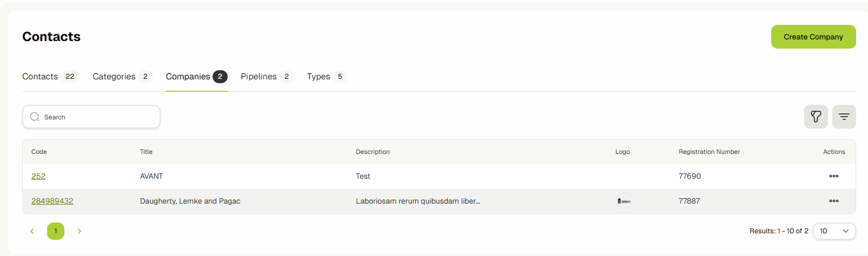The image size is (868, 256).
Task: Open the Pipelines tab
Action: (x=259, y=77)
